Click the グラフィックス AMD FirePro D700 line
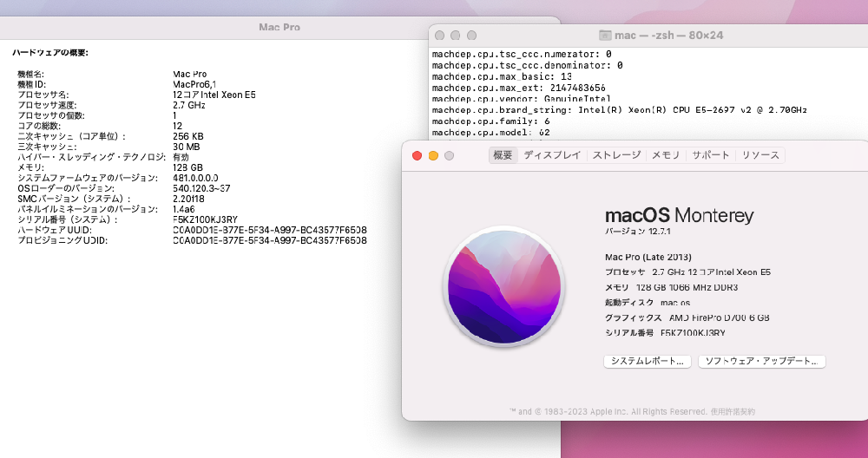The height and width of the screenshot is (458, 868). click(687, 318)
